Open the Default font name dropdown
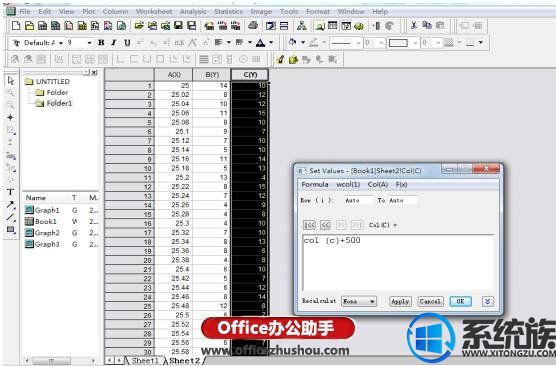This screenshot has width=556, height=366. coord(61,43)
